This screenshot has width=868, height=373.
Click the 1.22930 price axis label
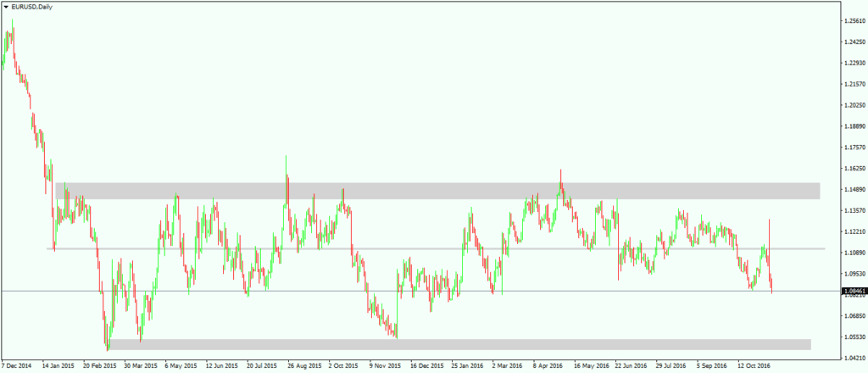click(854, 63)
